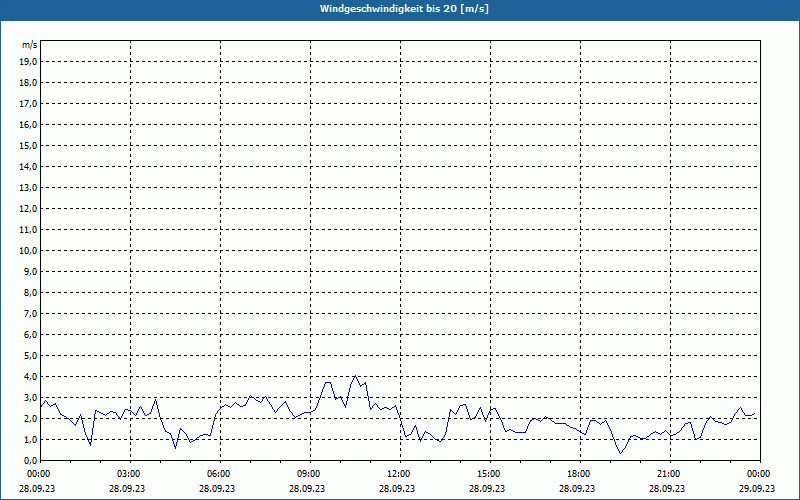
Task: Select the y-axis label '2,0'
Action: (31, 418)
